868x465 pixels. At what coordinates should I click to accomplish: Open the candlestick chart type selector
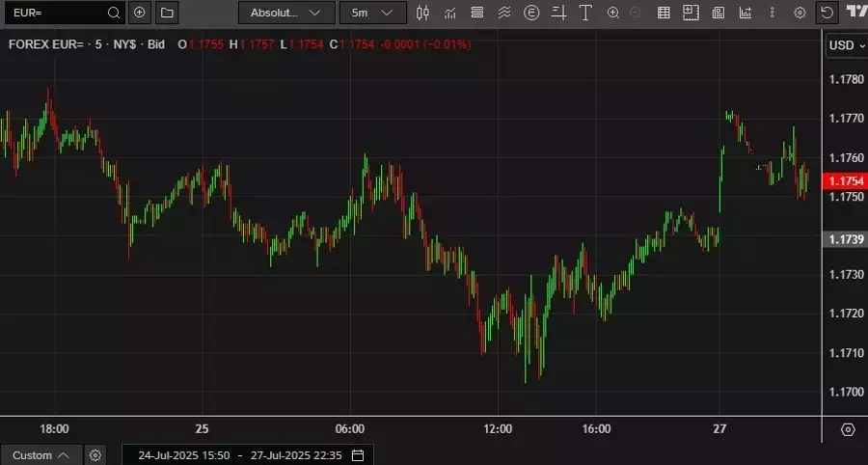(422, 13)
